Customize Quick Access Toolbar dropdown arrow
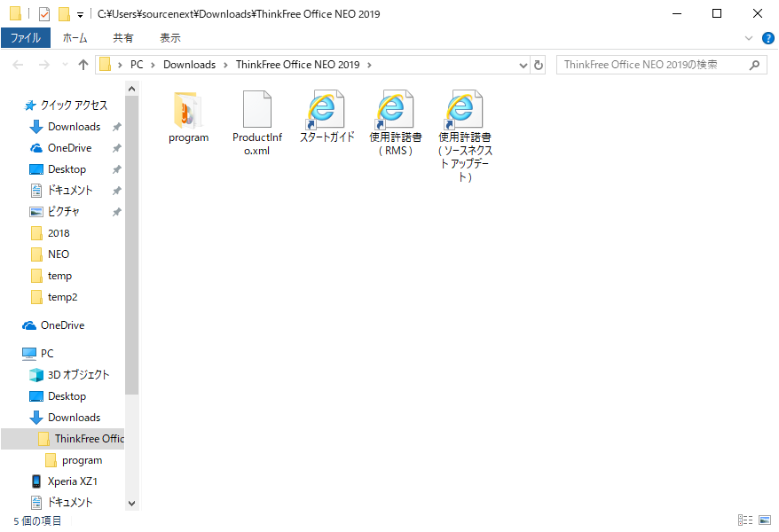 pos(80,15)
